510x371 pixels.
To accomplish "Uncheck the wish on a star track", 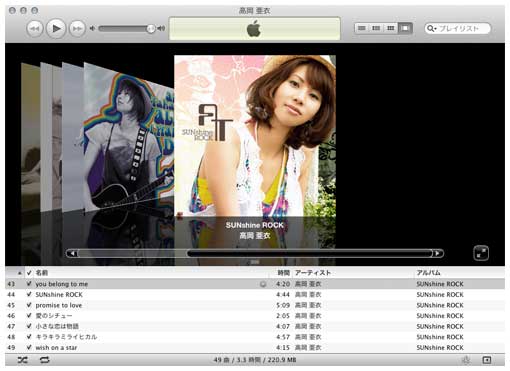I will point(29,348).
